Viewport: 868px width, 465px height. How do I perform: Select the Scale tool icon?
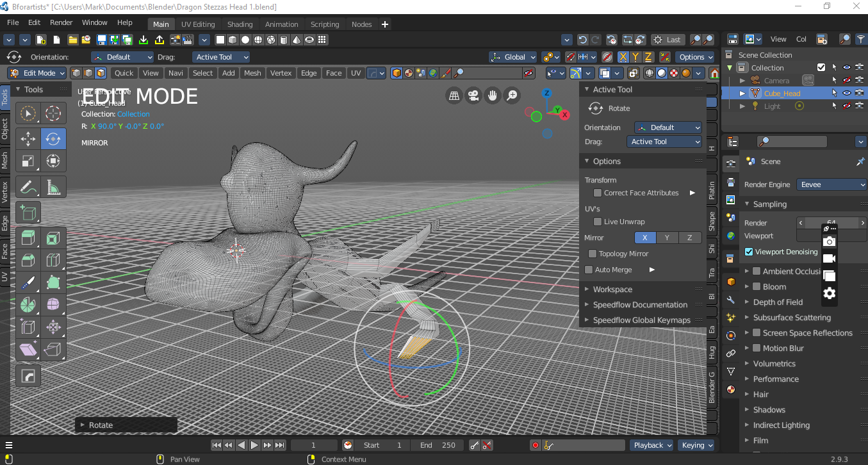28,160
